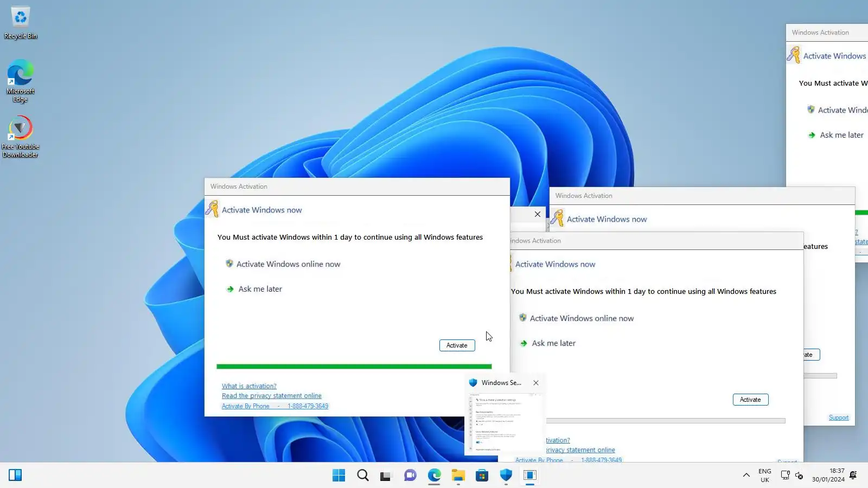Click the green progress bar
The width and height of the screenshot is (868, 488).
click(354, 367)
